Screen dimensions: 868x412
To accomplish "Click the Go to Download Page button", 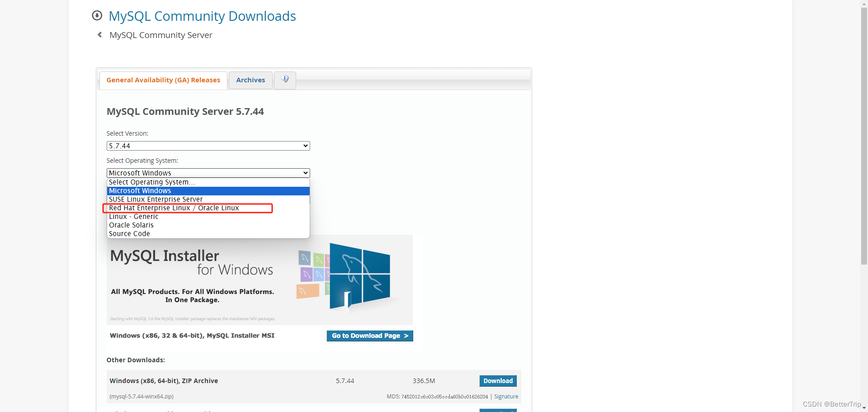I will coord(370,336).
